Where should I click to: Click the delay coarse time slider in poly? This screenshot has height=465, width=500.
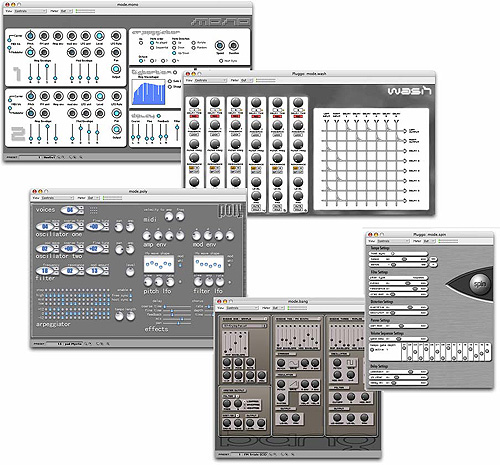(x=177, y=306)
